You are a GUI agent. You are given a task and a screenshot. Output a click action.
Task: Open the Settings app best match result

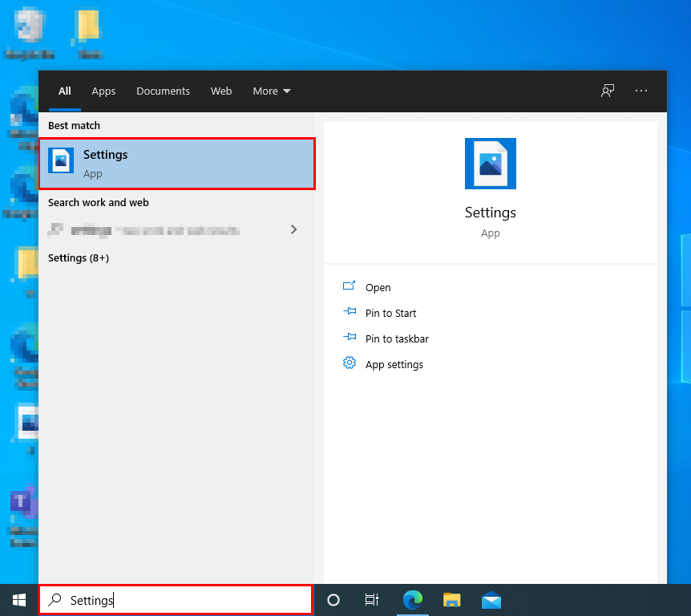(x=176, y=164)
